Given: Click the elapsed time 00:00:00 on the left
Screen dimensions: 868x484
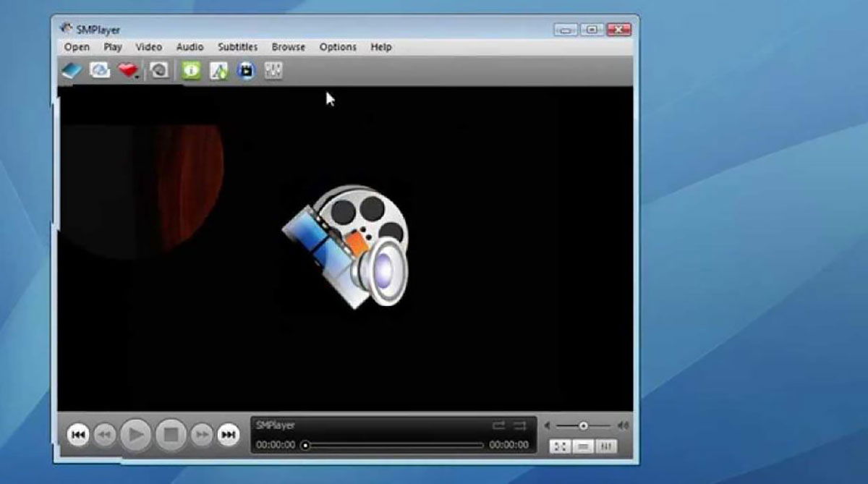Looking at the screenshot, I should click(x=276, y=445).
